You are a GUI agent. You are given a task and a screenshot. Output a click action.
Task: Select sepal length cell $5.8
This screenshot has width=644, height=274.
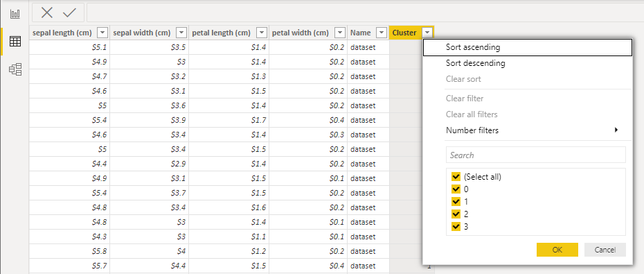(x=69, y=251)
